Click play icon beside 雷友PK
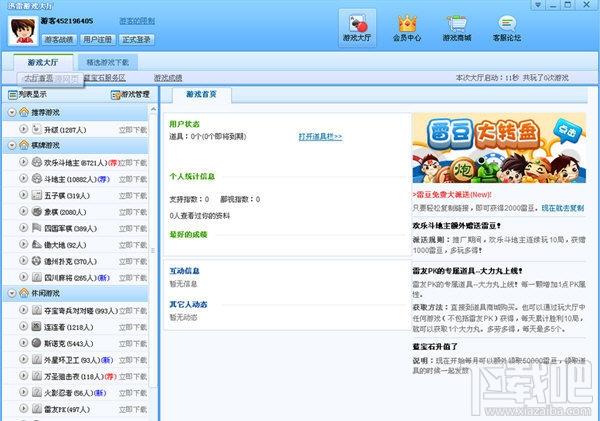This screenshot has width=600, height=421. tap(24, 409)
